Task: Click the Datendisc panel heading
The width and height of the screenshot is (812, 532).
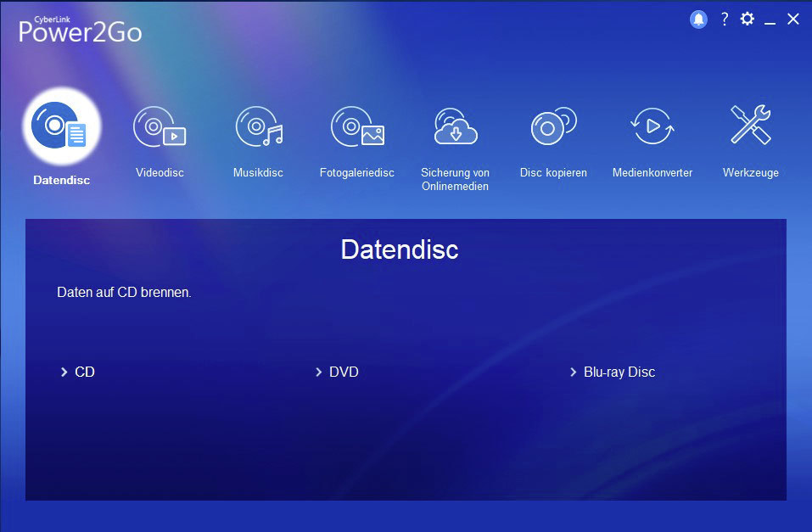Action: click(400, 249)
